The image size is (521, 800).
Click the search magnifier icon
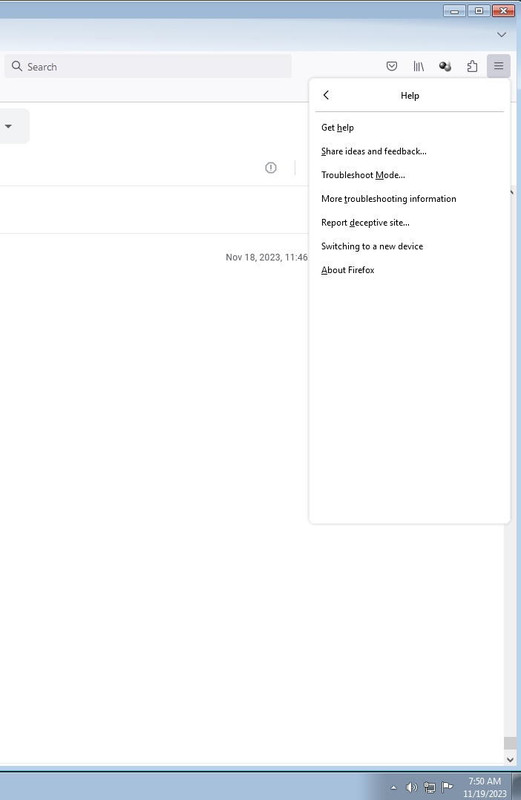coord(17,66)
